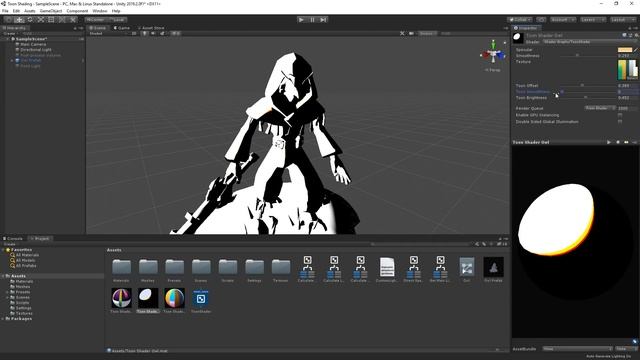Open the Layout dropdown
The image size is (640, 360).
pos(622,20)
